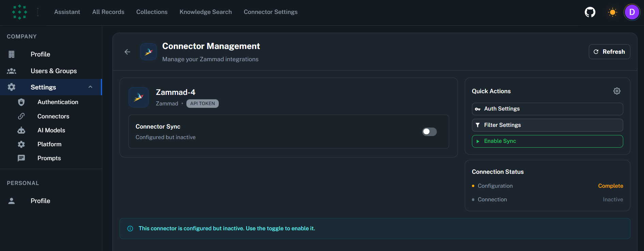Image resolution: width=644 pixels, height=251 pixels.
Task: Open Connector Settings in top navigation
Action: (x=271, y=12)
